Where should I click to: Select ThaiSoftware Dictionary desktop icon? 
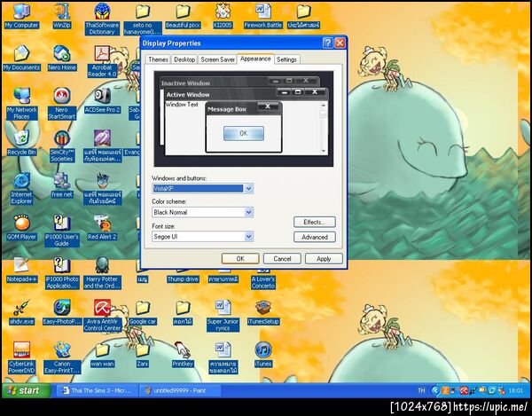(102, 19)
